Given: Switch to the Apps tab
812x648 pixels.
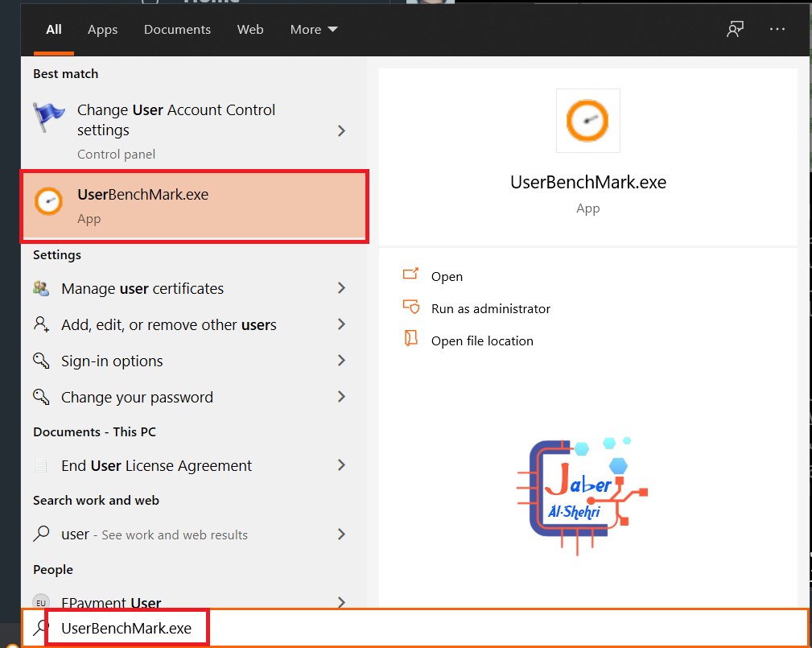Looking at the screenshot, I should (x=102, y=30).
